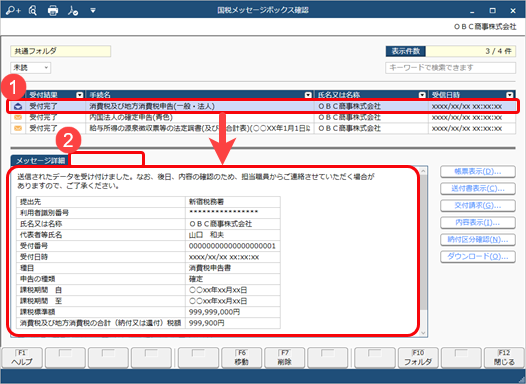The image size is (526, 384).
Task: Click the 帳票表示(D)... button
Action: (478, 172)
